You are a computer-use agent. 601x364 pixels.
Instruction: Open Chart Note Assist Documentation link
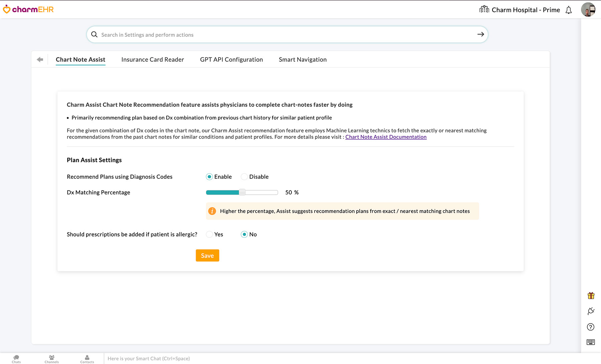pyautogui.click(x=386, y=137)
